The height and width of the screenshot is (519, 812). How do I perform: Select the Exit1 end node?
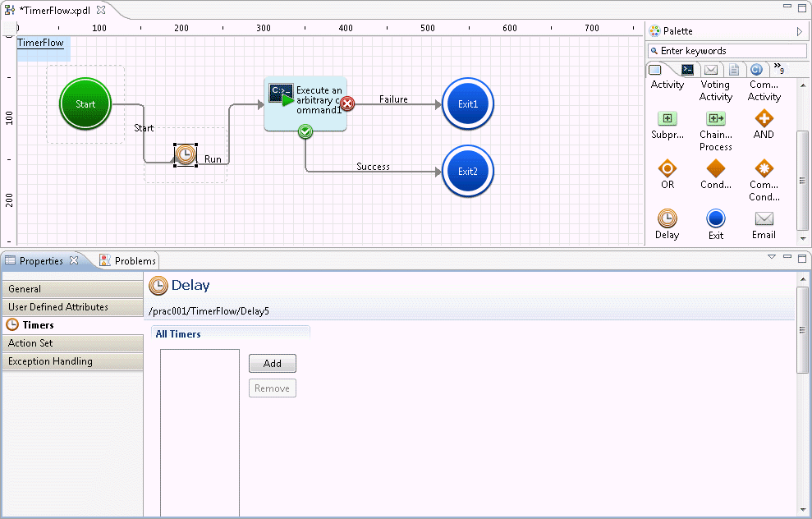(x=467, y=104)
